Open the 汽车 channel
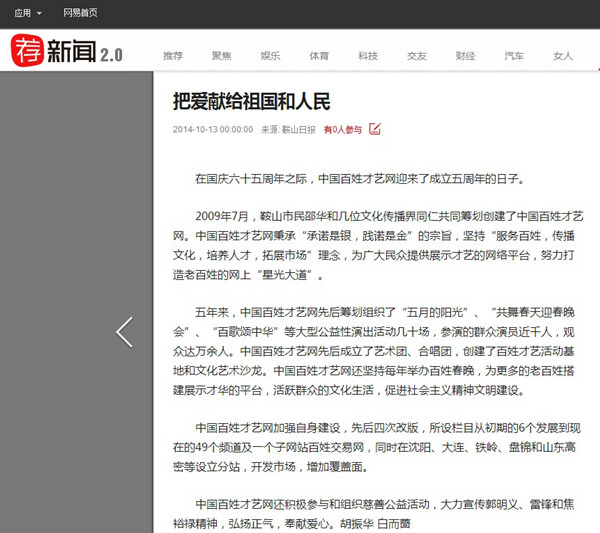Image resolution: width=600 pixels, height=533 pixels. pos(514,56)
